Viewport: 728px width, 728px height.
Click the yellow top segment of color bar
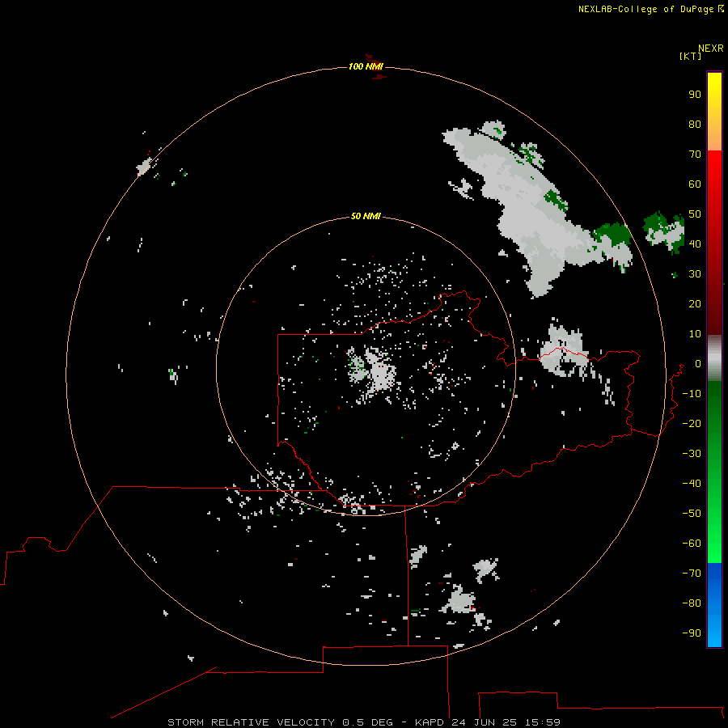pos(714,88)
